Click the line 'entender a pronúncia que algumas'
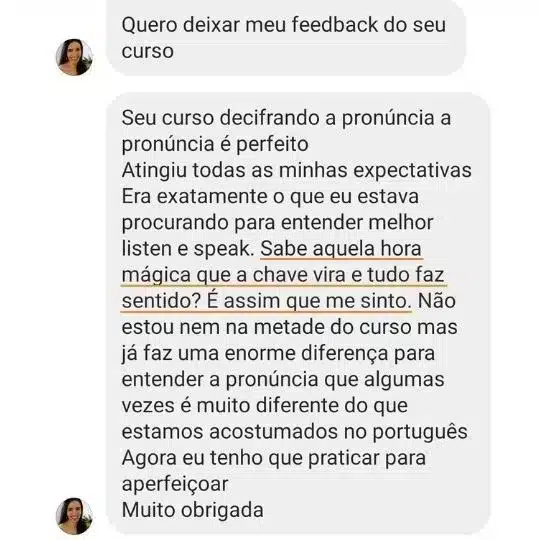Screen dimensions: 540x540 tap(283, 380)
